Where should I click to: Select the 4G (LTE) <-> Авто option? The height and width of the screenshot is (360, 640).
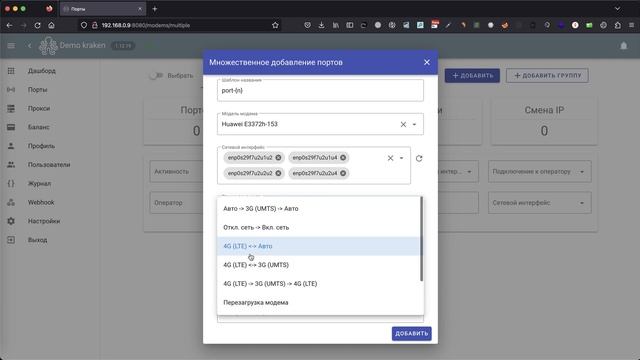coord(320,246)
